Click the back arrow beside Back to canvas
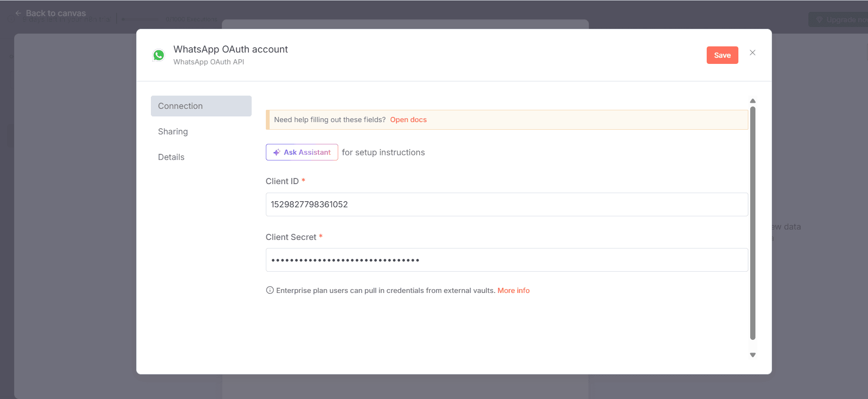Screen dimensions: 868x399 (18, 13)
